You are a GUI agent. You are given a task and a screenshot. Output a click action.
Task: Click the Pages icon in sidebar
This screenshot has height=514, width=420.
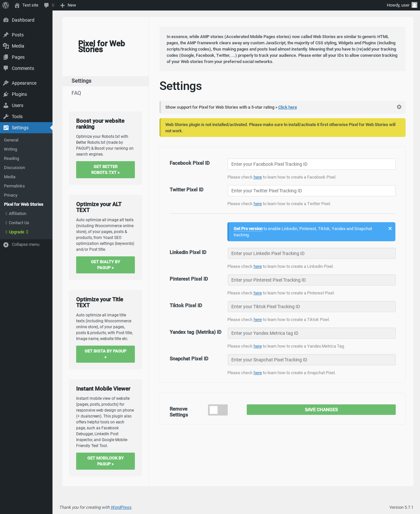[x=6, y=57]
